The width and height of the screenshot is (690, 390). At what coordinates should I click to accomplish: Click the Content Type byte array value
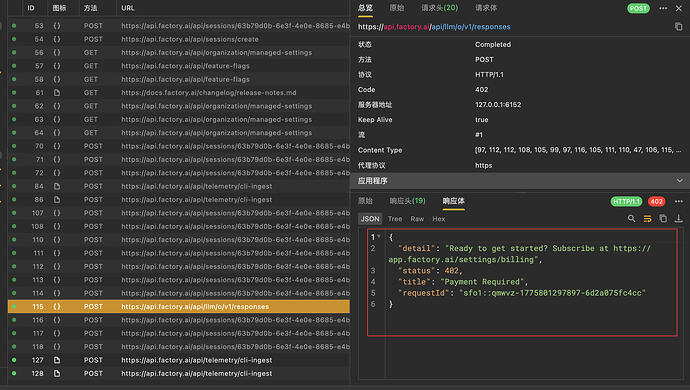coord(578,150)
